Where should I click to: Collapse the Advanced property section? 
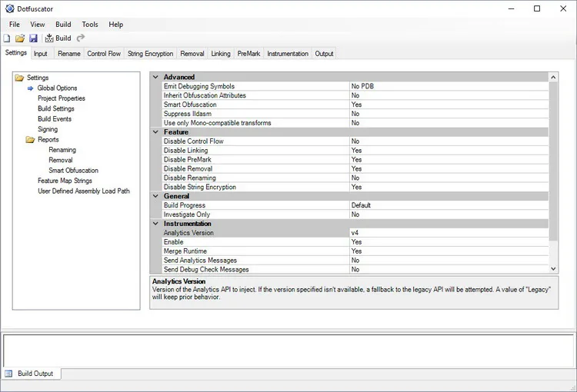(155, 77)
